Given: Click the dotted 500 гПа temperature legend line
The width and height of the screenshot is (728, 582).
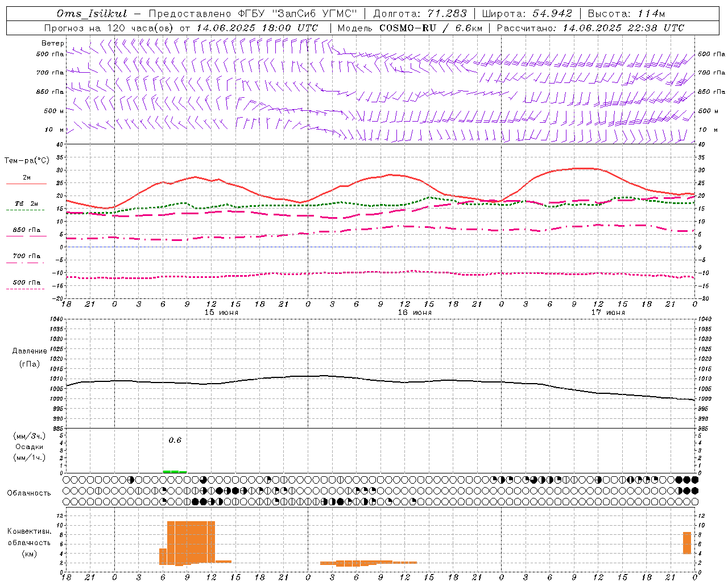Looking at the screenshot, I should [x=26, y=289].
